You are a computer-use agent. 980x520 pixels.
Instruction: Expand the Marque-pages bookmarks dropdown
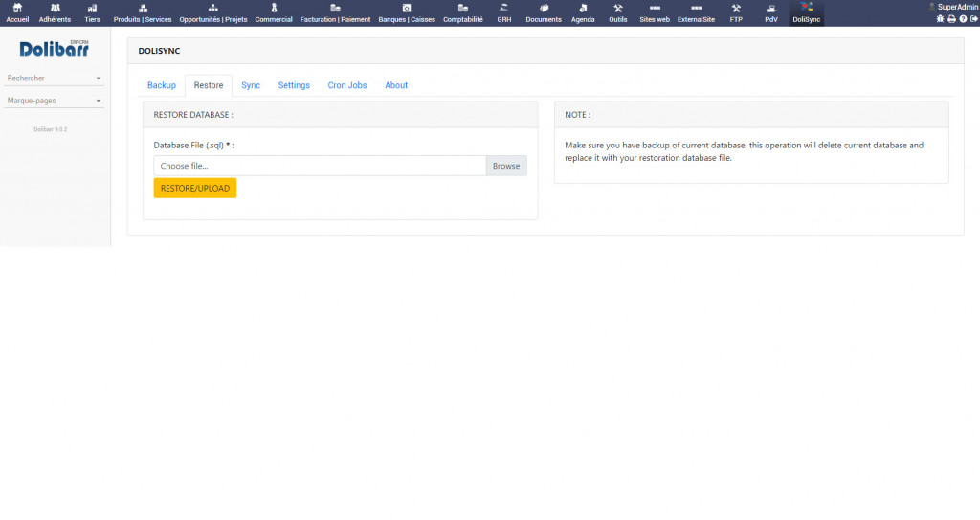(x=54, y=101)
